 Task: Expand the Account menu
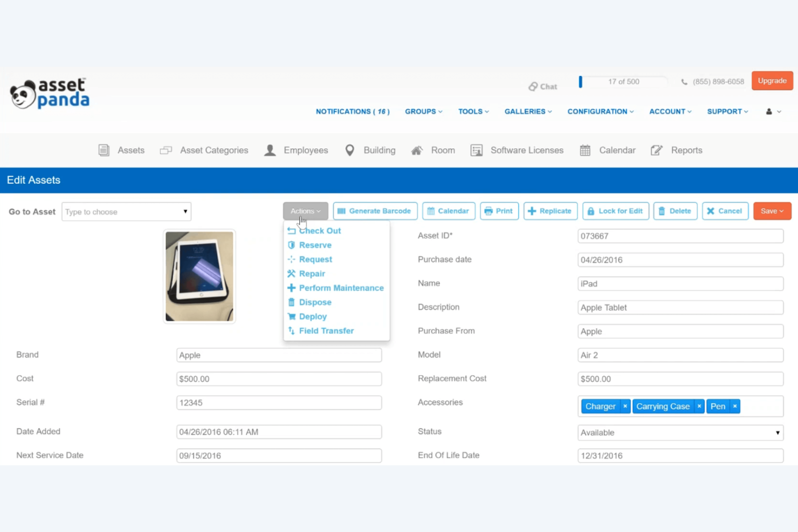[x=670, y=112]
